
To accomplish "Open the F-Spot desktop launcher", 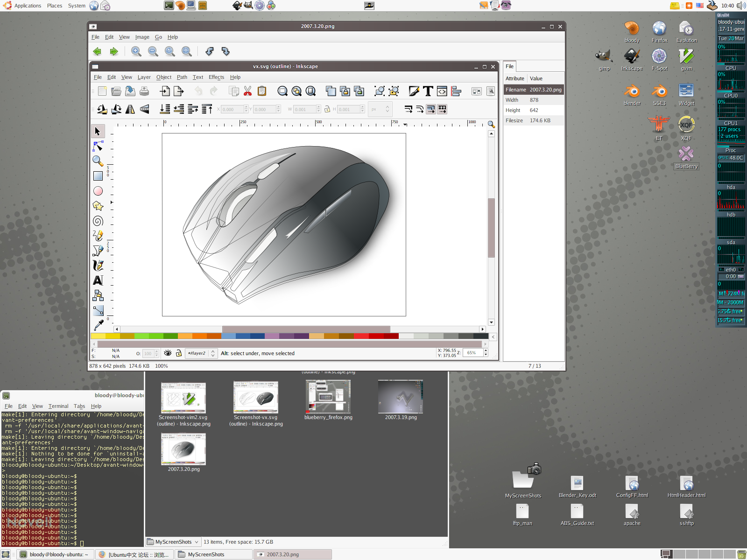I will [x=659, y=60].
